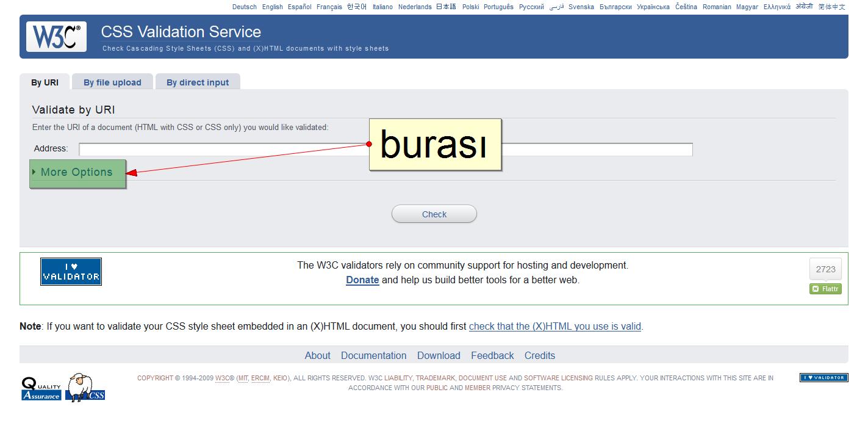868x442 pixels.
Task: Choose the Polski language link
Action: click(x=471, y=7)
